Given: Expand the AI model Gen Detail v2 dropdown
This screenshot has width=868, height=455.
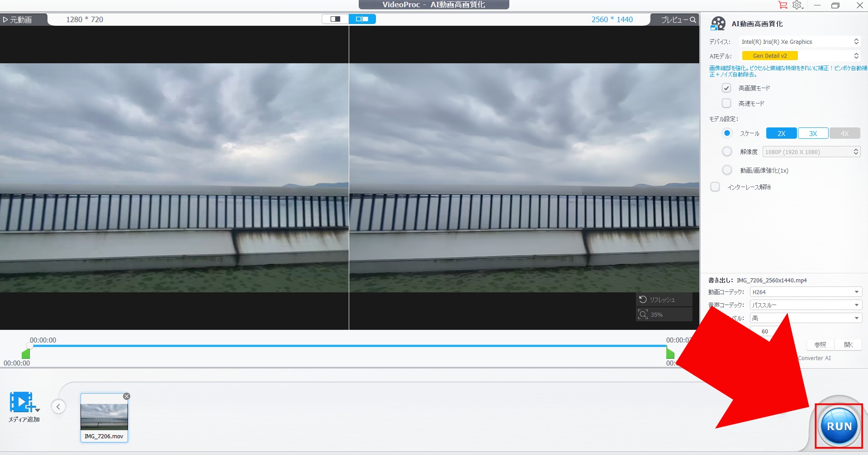Looking at the screenshot, I should tap(799, 56).
